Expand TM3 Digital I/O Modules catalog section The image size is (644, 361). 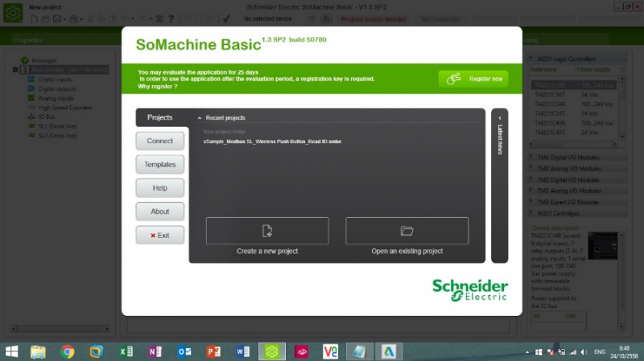530,157
